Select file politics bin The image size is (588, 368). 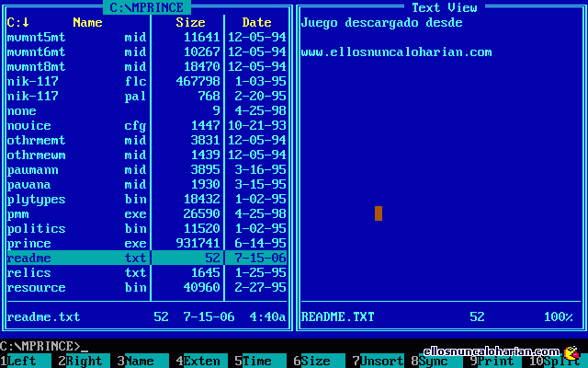(x=147, y=228)
